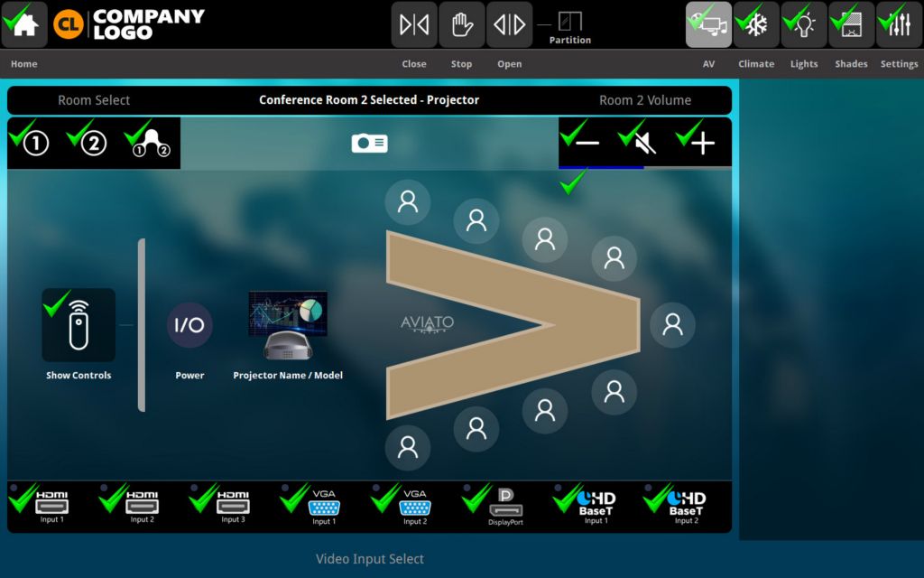
Task: Select DisplayPort input source
Action: (x=505, y=507)
